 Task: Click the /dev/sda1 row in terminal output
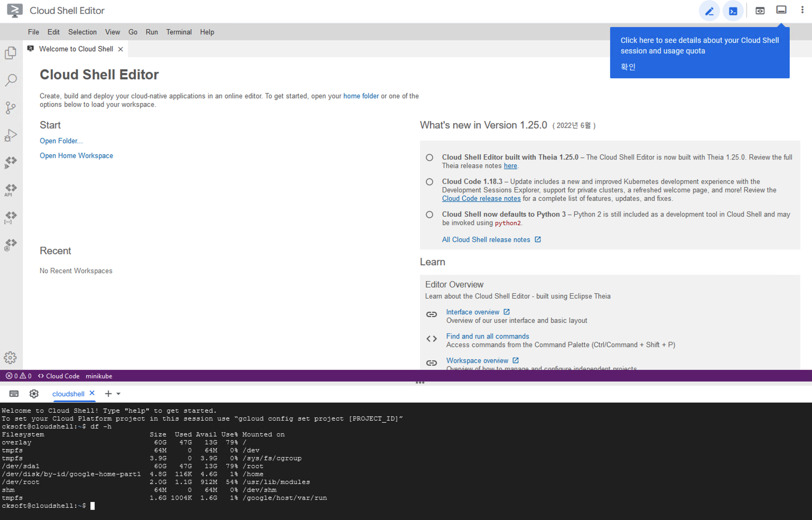133,467
